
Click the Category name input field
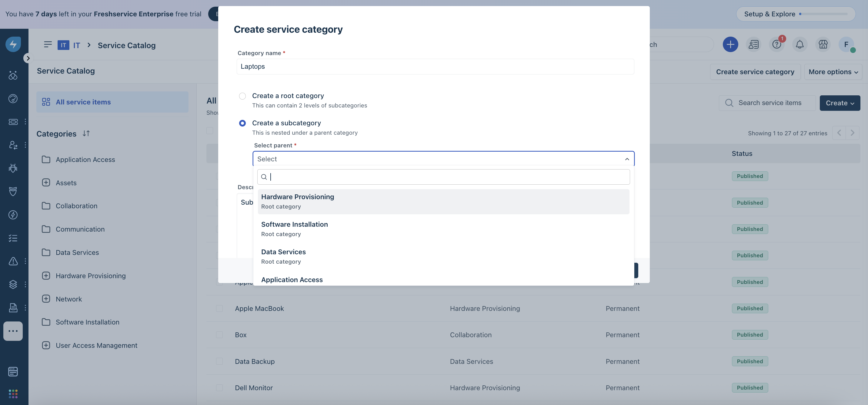click(x=435, y=67)
